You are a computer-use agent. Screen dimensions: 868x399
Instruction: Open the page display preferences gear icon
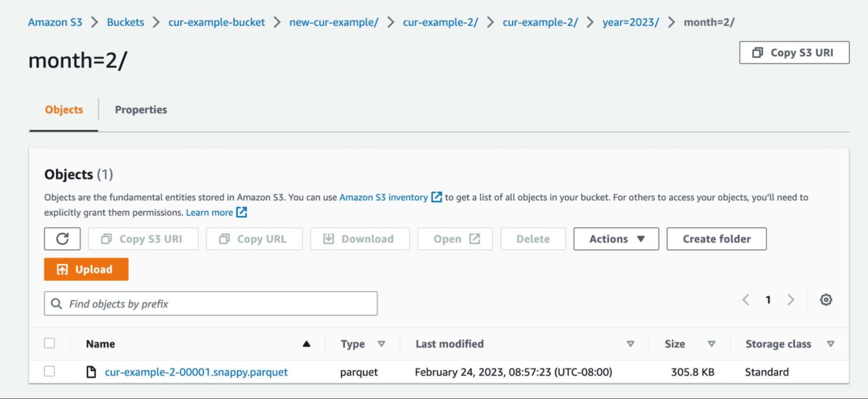point(826,300)
